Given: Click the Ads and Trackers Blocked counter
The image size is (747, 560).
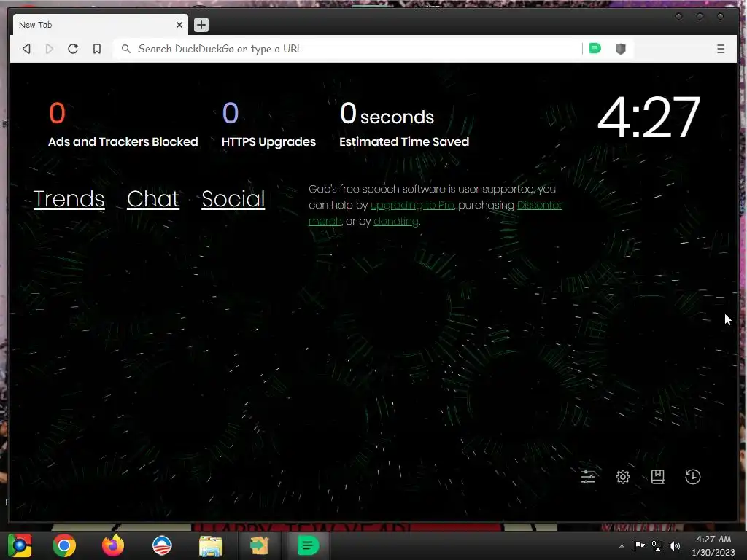Looking at the screenshot, I should 123,125.
